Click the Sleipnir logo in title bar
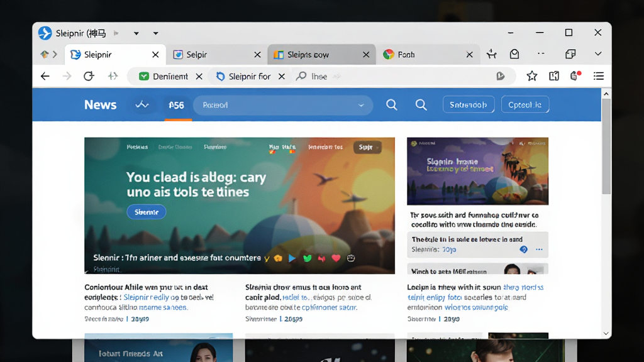Viewport: 644px width, 362px height. [45, 33]
